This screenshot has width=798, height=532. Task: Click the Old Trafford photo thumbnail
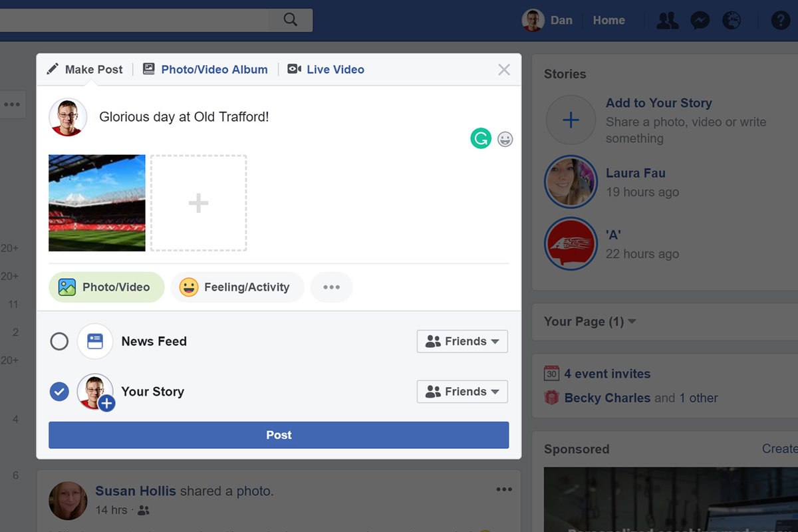click(96, 203)
